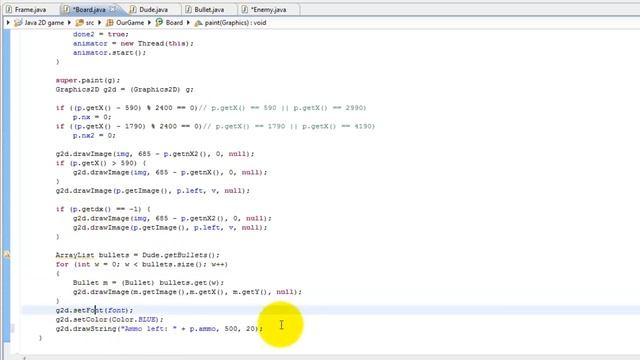Click 'Bullet m = (Bullet) bullets.get(w);' line
Image resolution: width=640 pixels, height=360 pixels.
tap(148, 282)
